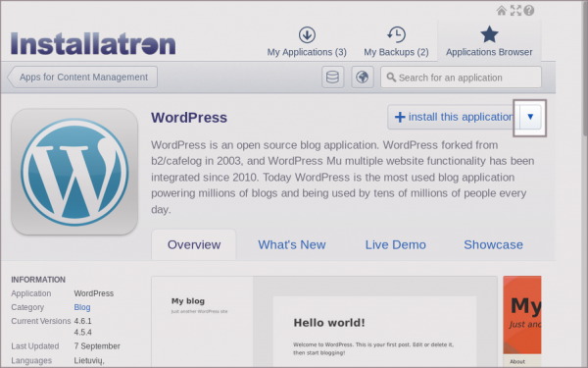Click the database icon button
This screenshot has height=368, width=588.
(332, 77)
